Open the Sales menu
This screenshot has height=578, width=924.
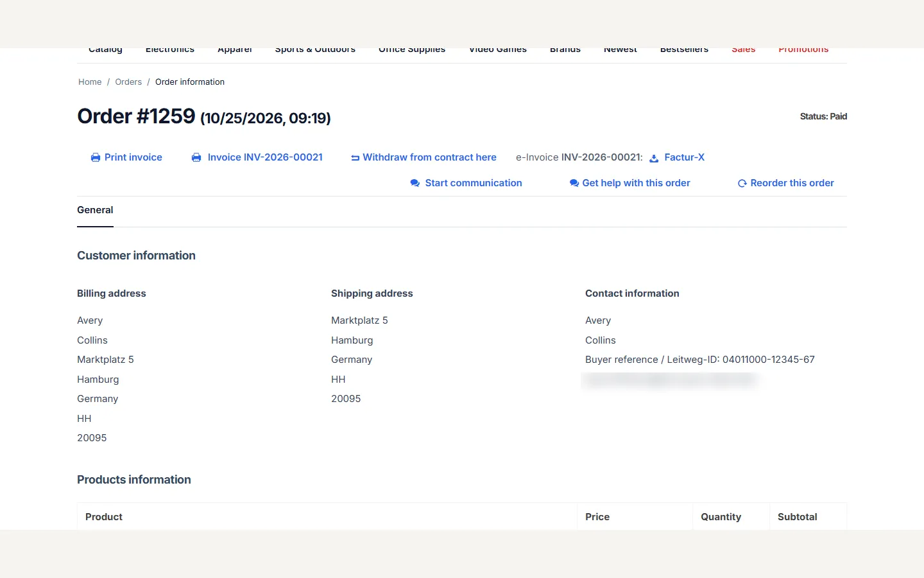click(x=744, y=49)
